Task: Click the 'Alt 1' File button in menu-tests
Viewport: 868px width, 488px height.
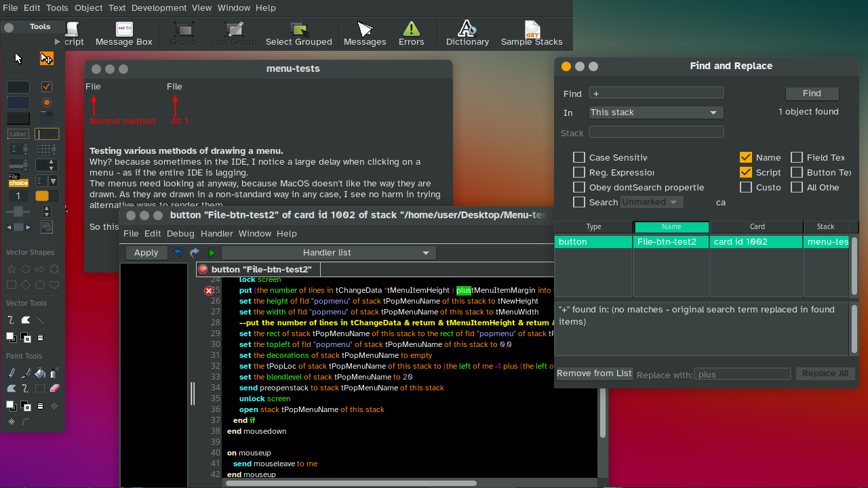Action: [x=175, y=87]
